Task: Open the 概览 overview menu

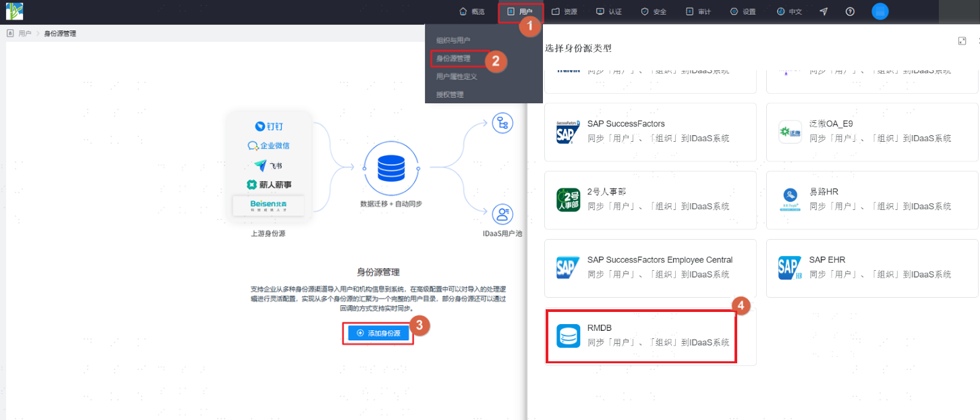Action: pyautogui.click(x=472, y=11)
